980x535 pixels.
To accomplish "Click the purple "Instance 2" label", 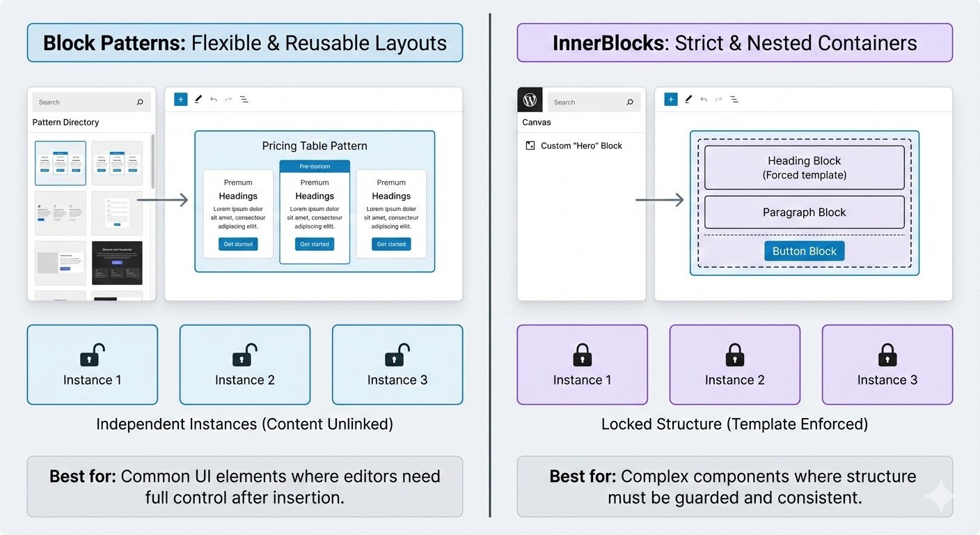I will [x=735, y=380].
